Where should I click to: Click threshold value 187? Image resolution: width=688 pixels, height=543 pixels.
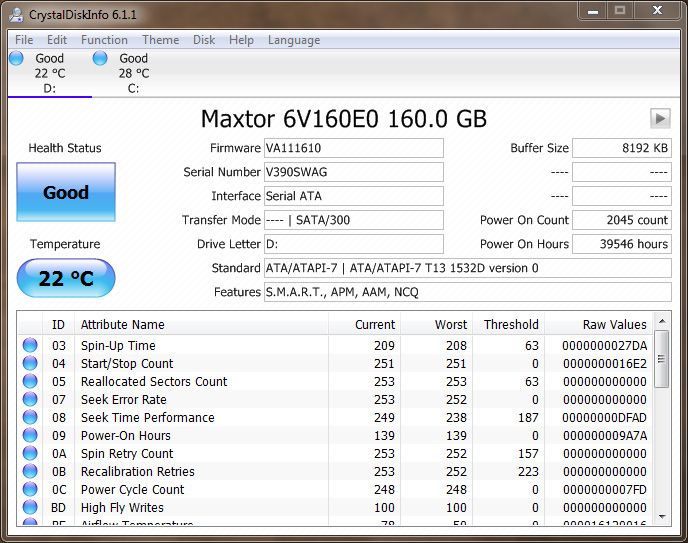528,418
